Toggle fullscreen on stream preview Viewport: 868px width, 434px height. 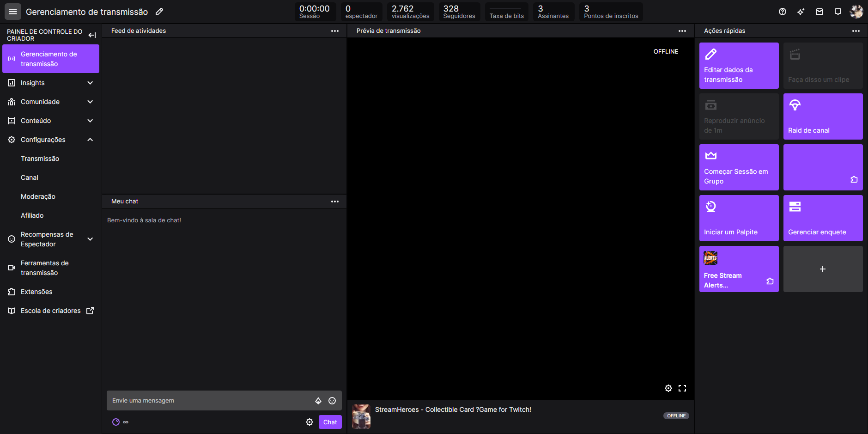point(682,388)
